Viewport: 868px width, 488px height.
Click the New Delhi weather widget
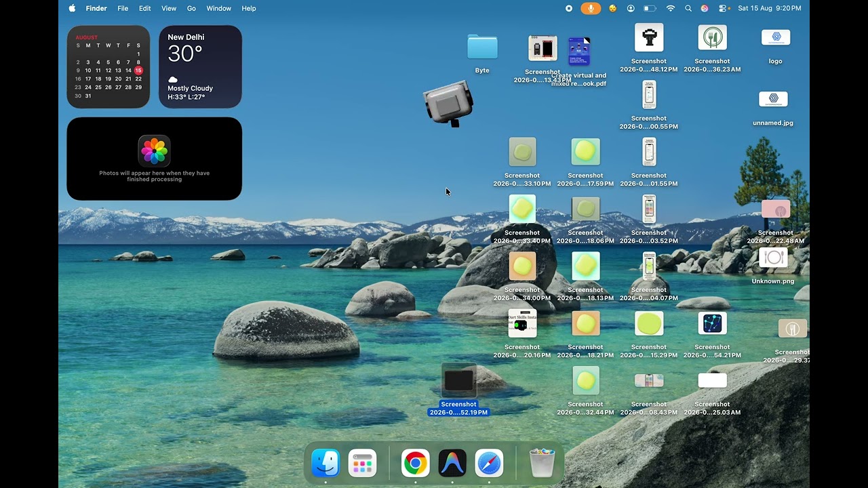[200, 67]
